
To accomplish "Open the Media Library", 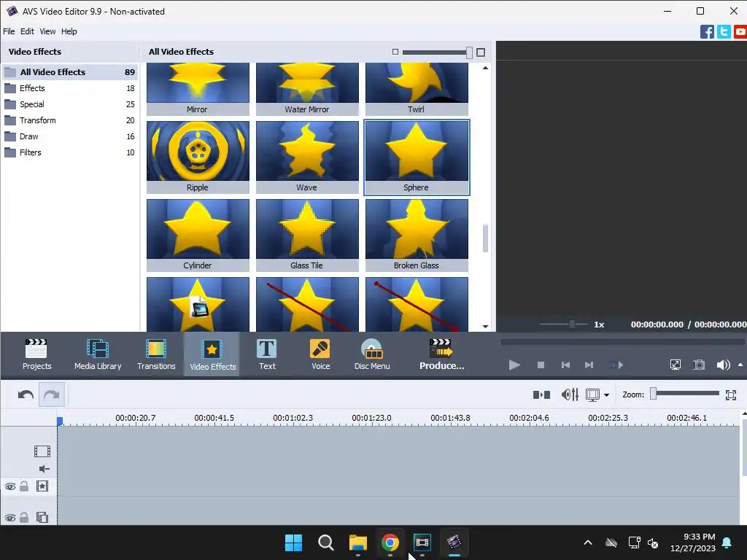I will [x=98, y=354].
